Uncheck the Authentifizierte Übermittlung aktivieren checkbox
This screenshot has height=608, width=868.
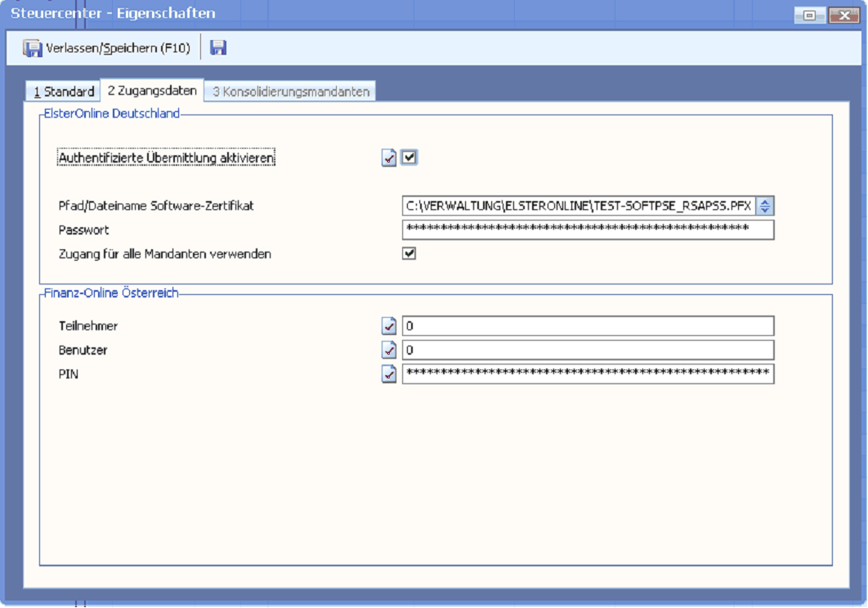point(409,158)
